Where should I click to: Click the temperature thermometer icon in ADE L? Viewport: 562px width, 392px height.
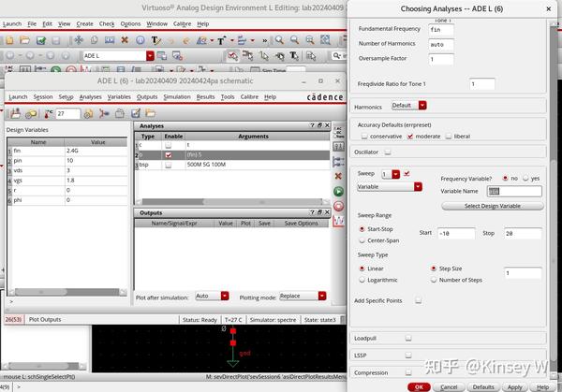tap(48, 114)
